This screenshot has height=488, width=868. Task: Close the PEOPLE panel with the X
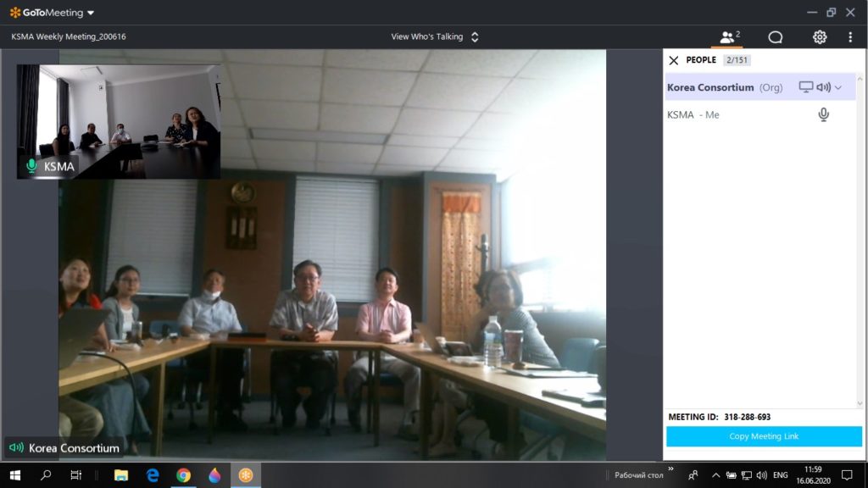pyautogui.click(x=674, y=60)
